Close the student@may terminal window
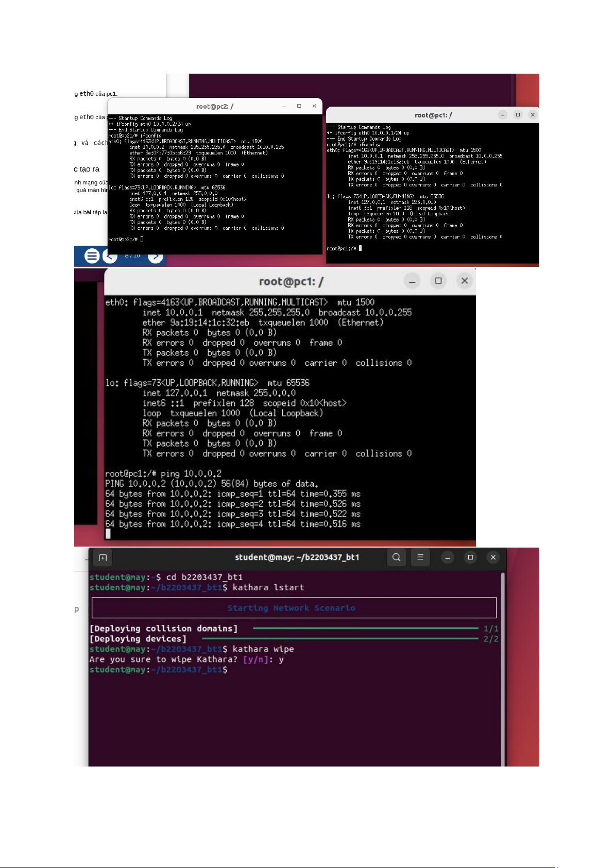 click(493, 557)
